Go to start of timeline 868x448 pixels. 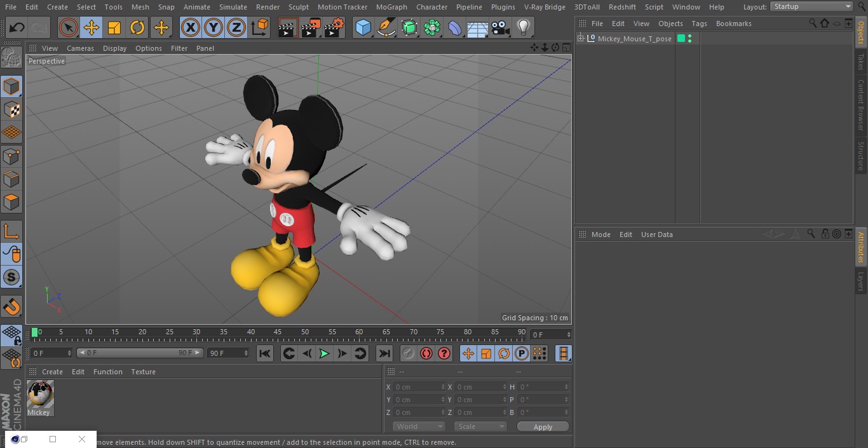click(265, 353)
